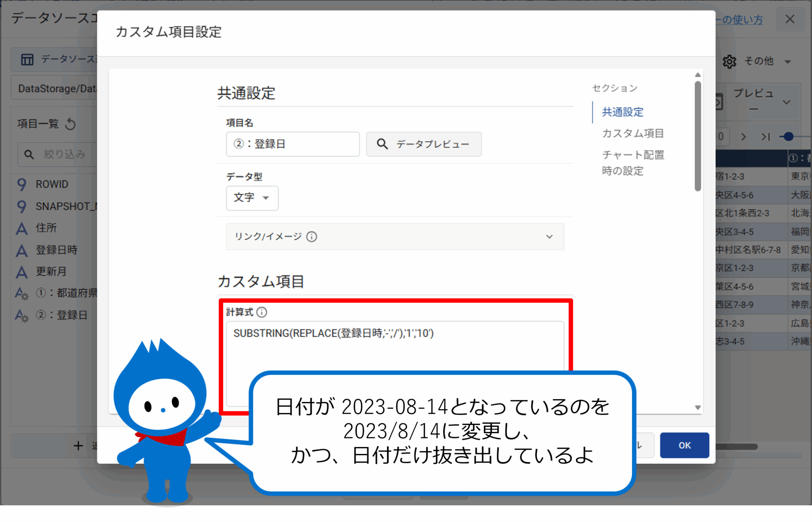Click the blue slider handle in preview

pyautogui.click(x=788, y=137)
